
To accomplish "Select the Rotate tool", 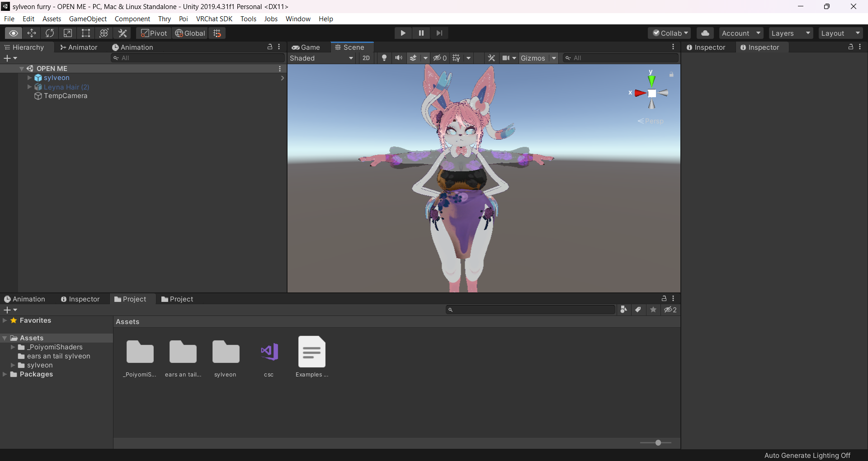I will [x=50, y=33].
